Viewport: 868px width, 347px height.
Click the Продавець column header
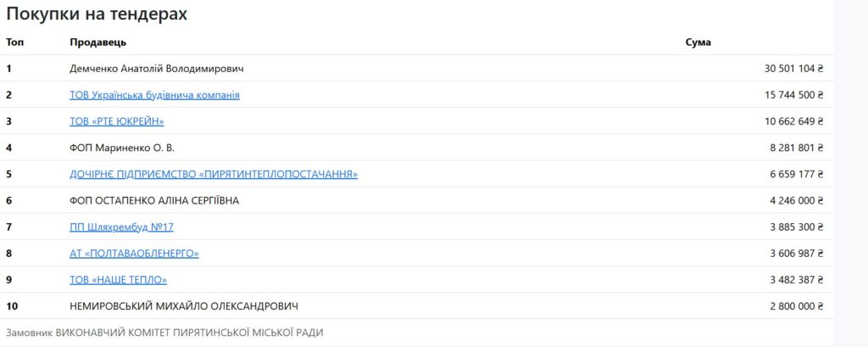click(97, 42)
